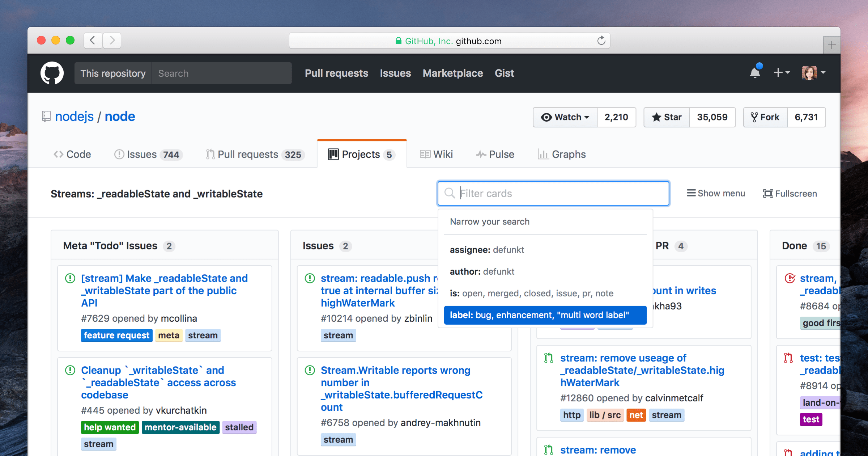The height and width of the screenshot is (456, 868).
Task: Click the Code angle-brackets icon
Action: click(59, 154)
